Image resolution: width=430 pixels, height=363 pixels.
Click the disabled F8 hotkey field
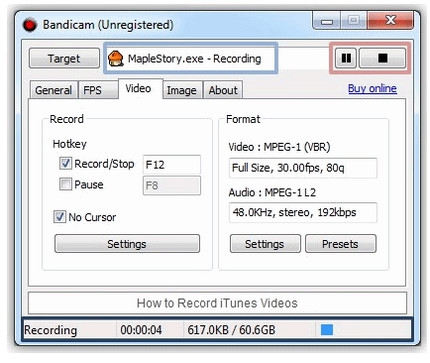172,185
